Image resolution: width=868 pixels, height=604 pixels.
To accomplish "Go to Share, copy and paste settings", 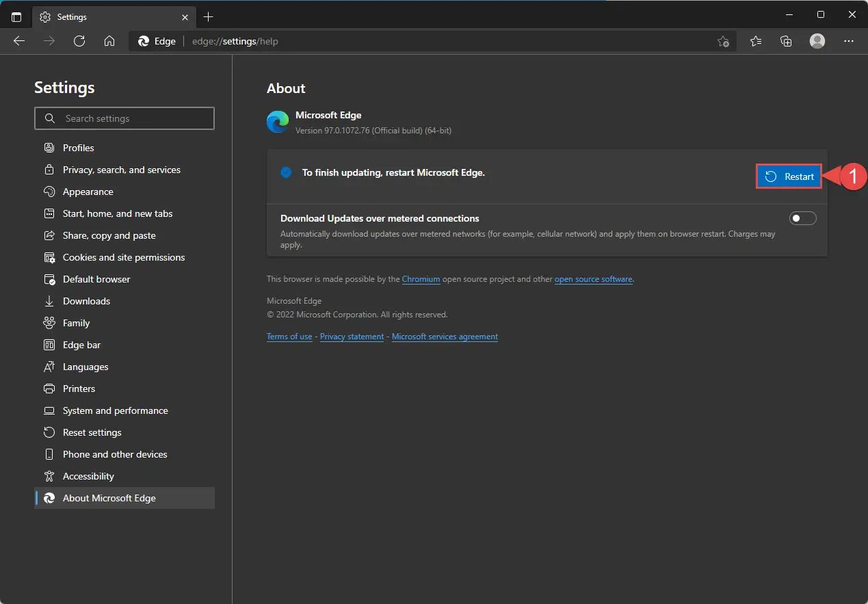I will tap(124, 235).
